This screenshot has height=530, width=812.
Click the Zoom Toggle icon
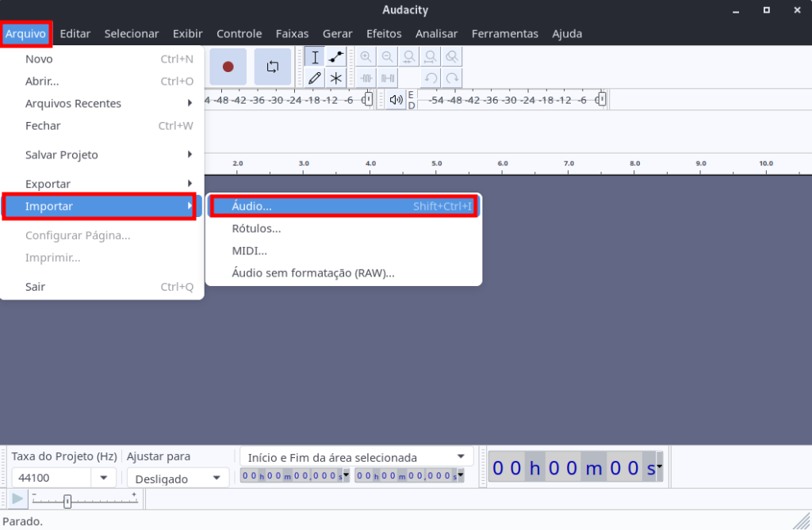(x=452, y=57)
